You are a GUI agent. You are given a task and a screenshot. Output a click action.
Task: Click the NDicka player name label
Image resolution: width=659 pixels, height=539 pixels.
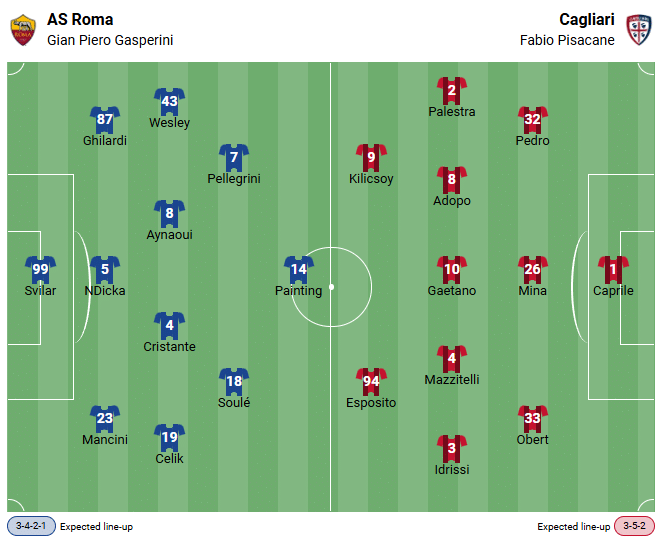tap(105, 291)
